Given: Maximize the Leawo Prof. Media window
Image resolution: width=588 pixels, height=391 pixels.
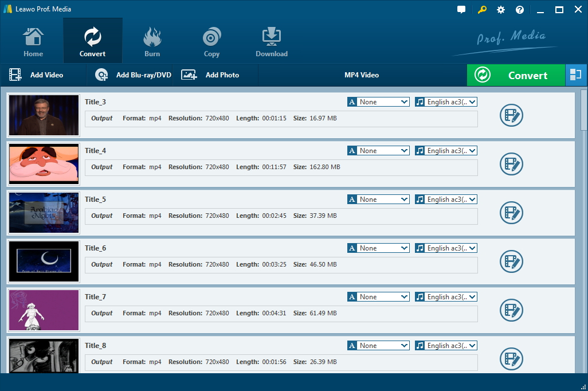Looking at the screenshot, I should pyautogui.click(x=559, y=10).
